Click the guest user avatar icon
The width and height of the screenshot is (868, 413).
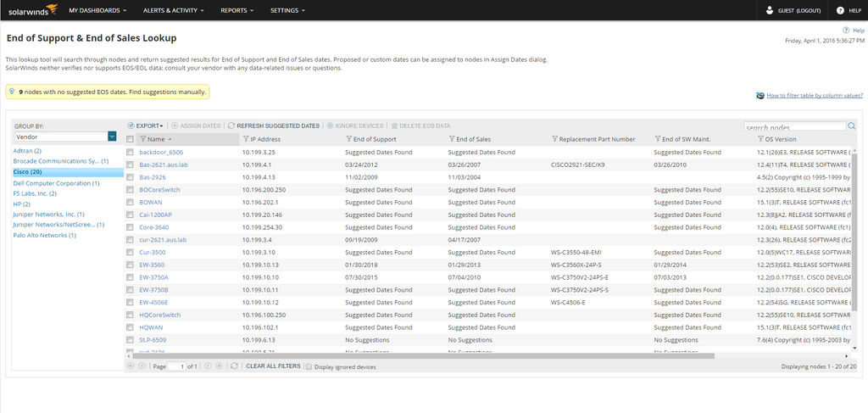(769, 10)
